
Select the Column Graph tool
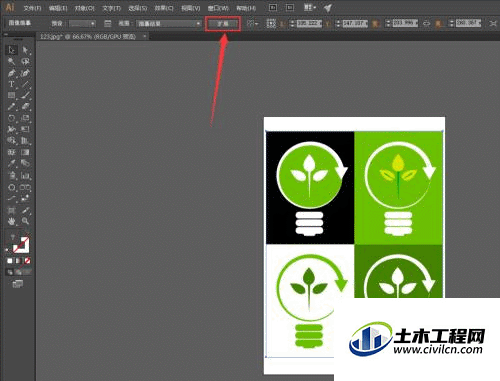click(25, 175)
